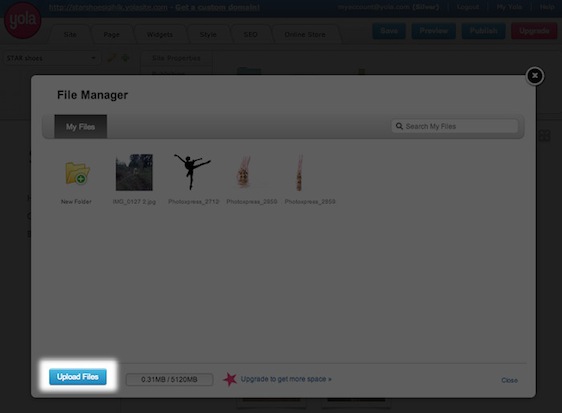Click the storage usage bar 0.31MB / 5120MB
The width and height of the screenshot is (562, 413).
tap(169, 379)
